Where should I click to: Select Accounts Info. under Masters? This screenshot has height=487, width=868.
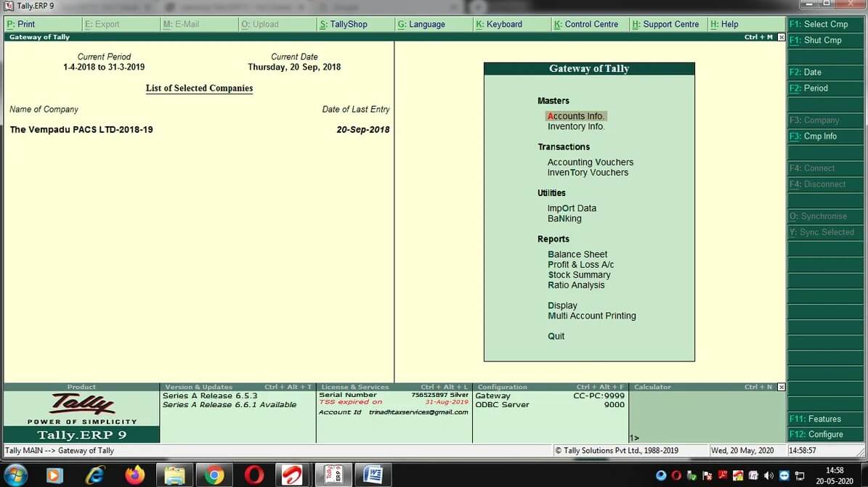[x=576, y=115]
